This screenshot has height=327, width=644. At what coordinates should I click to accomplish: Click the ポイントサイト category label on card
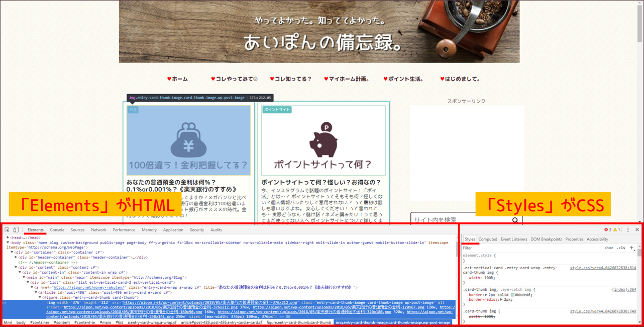[277, 110]
